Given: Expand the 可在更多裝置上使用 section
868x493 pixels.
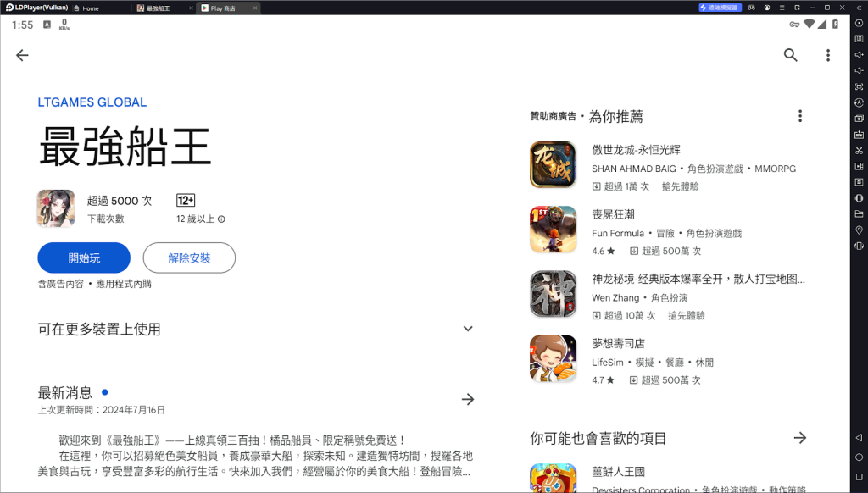Looking at the screenshot, I should tap(468, 329).
